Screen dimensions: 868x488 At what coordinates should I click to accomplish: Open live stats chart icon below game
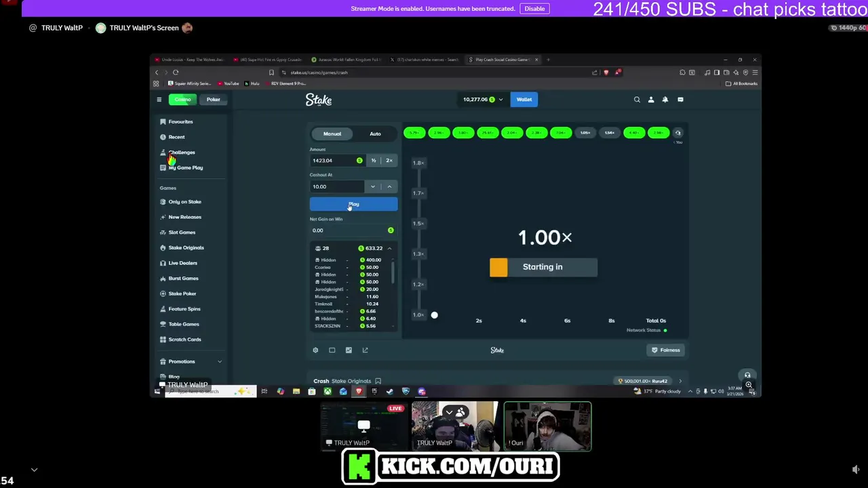[x=349, y=350]
